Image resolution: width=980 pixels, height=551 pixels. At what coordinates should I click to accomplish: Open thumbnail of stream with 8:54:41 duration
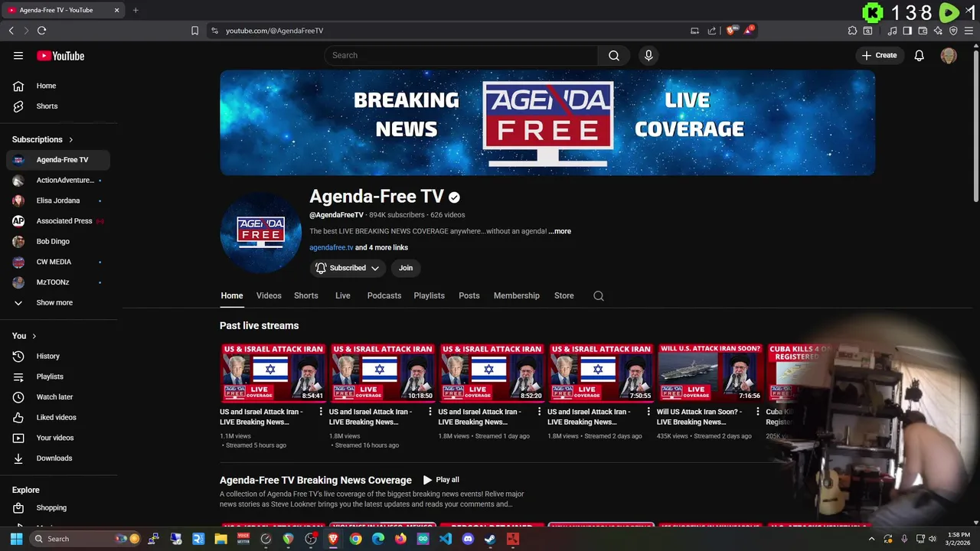point(273,373)
